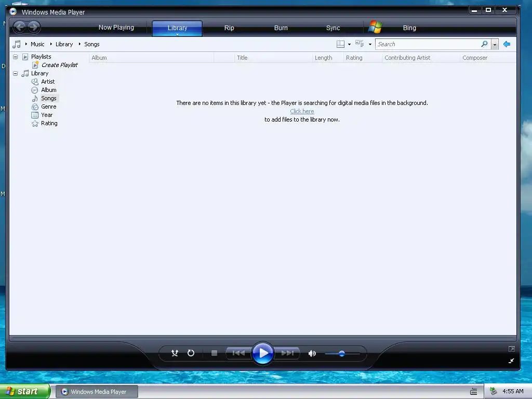532x399 pixels.
Task: Select Genre in the Library tree
Action: click(48, 107)
